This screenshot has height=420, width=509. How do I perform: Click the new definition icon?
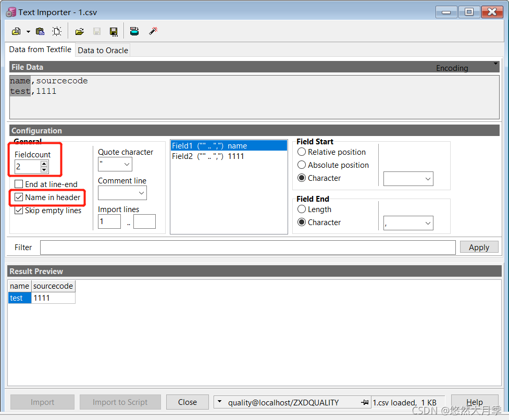coord(57,31)
